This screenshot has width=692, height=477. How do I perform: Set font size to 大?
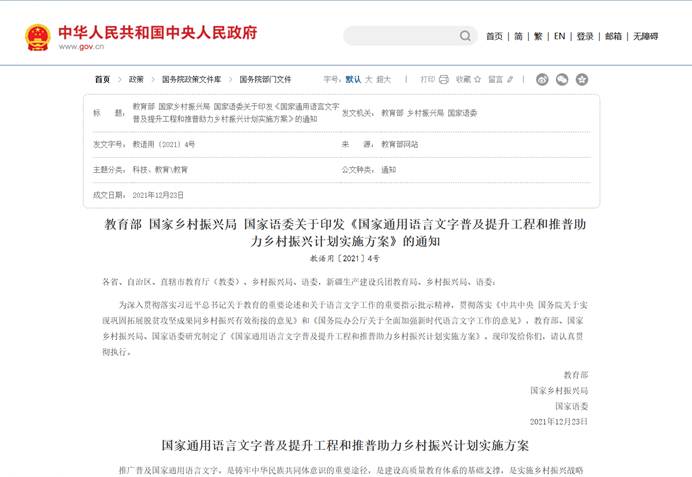369,79
